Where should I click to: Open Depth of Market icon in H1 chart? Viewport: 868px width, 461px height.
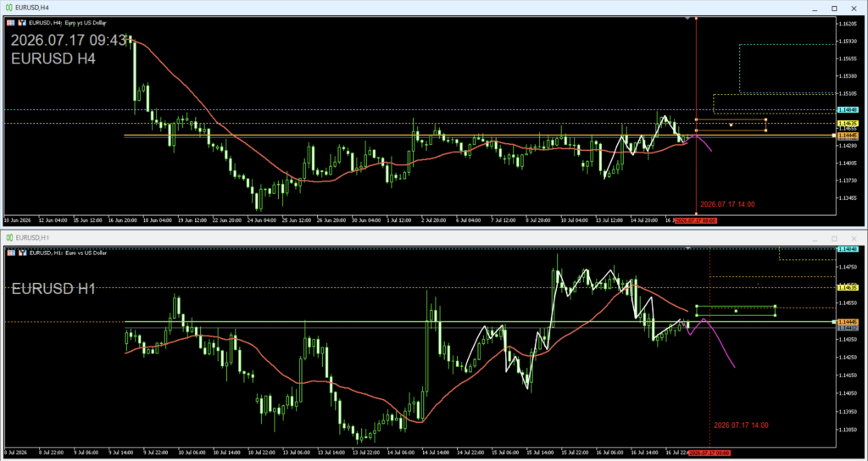coord(22,253)
